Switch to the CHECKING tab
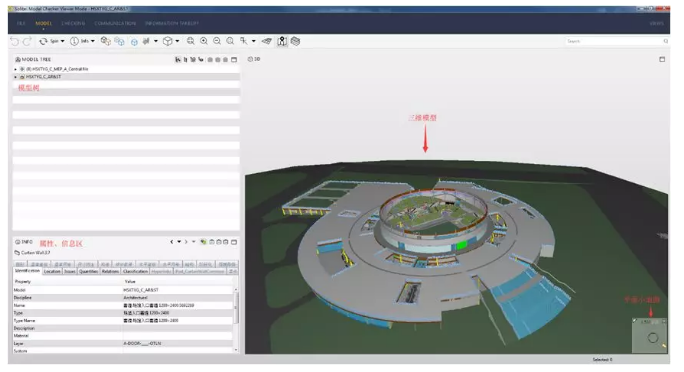 click(73, 23)
